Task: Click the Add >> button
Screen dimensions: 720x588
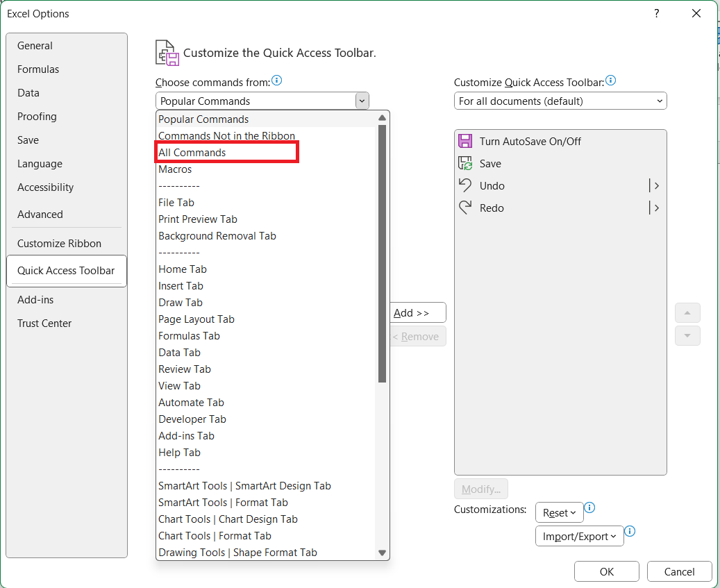Action: pyautogui.click(x=417, y=312)
